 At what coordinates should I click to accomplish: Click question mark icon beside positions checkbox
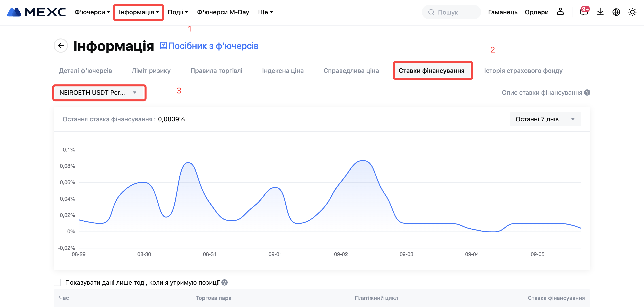pos(225,282)
